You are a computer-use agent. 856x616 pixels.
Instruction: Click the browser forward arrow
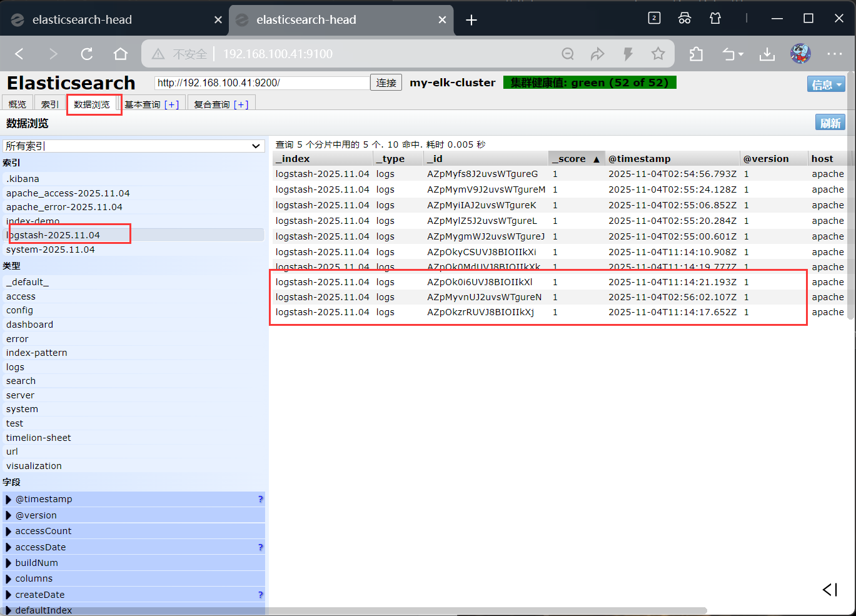click(x=53, y=54)
